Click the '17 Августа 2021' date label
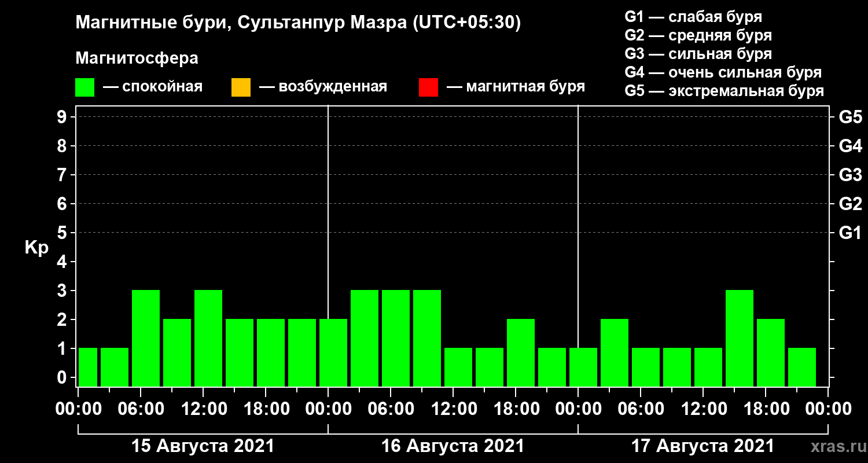Viewport: 868px width, 463px height. tap(703, 446)
